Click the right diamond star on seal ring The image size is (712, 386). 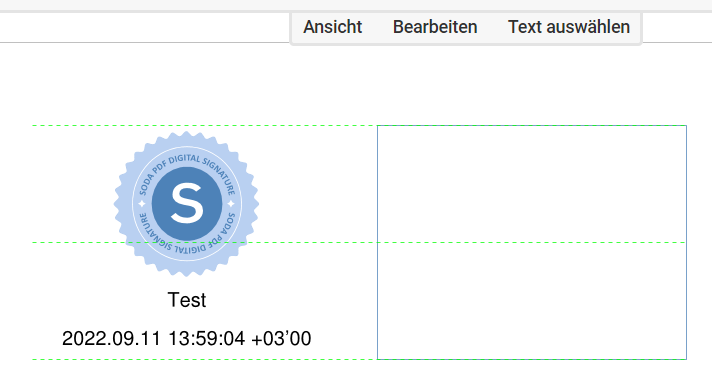click(x=231, y=203)
